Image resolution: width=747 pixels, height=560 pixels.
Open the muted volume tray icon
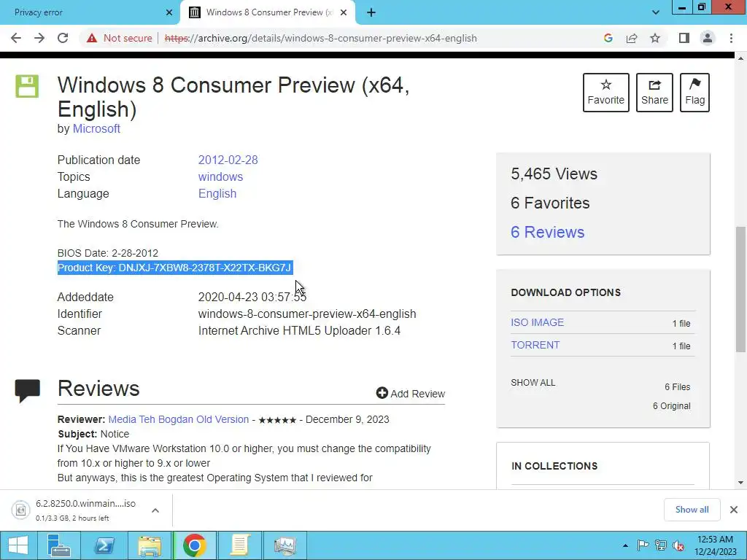(678, 545)
